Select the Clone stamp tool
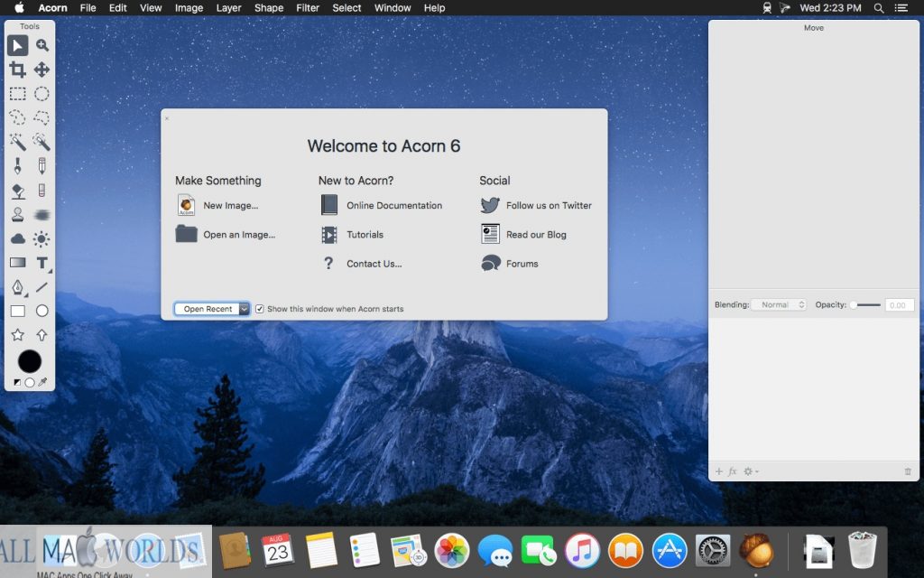 pyautogui.click(x=18, y=215)
